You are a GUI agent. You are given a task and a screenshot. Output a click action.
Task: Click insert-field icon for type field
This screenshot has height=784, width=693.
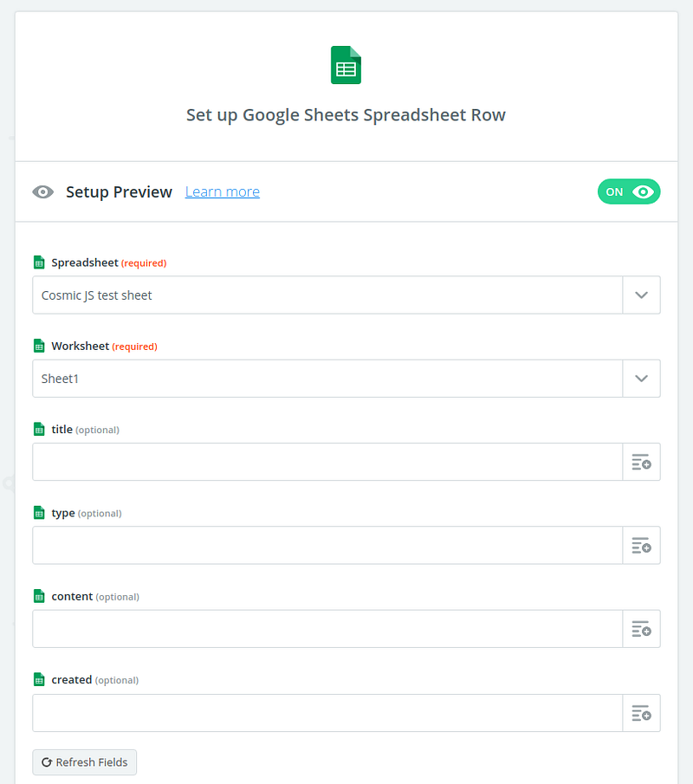pyautogui.click(x=641, y=546)
